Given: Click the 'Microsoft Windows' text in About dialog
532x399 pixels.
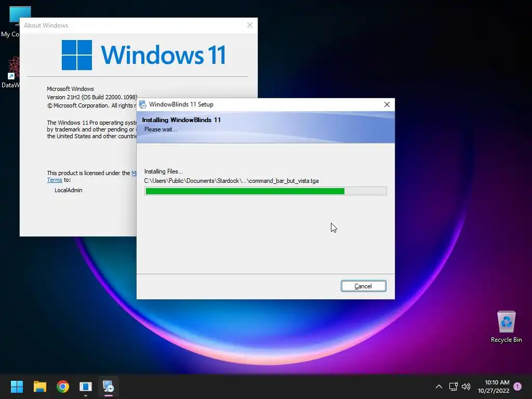Looking at the screenshot, I should click(70, 89).
